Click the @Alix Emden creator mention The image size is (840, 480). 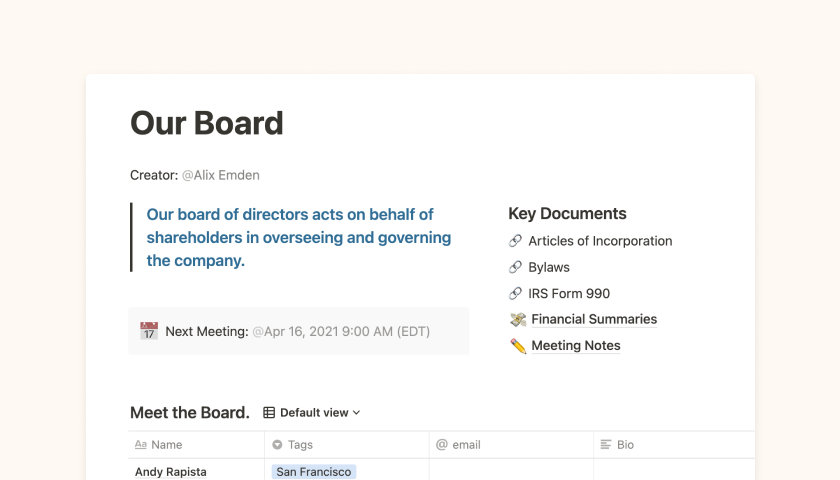coord(220,175)
